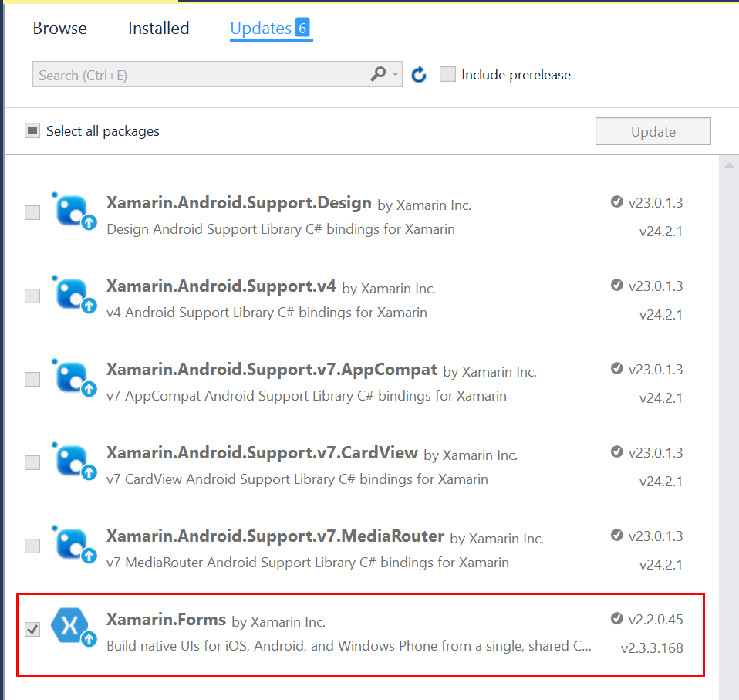Image resolution: width=739 pixels, height=700 pixels.
Task: Click installed checkmark icon for v7.CardView
Action: point(616,451)
